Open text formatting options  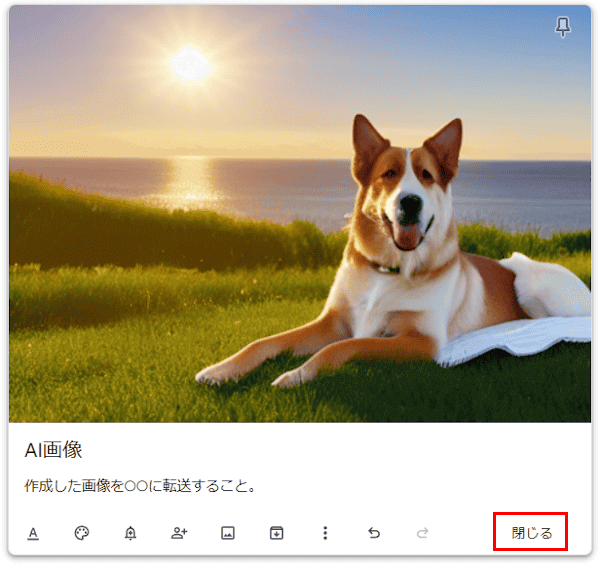[x=33, y=533]
